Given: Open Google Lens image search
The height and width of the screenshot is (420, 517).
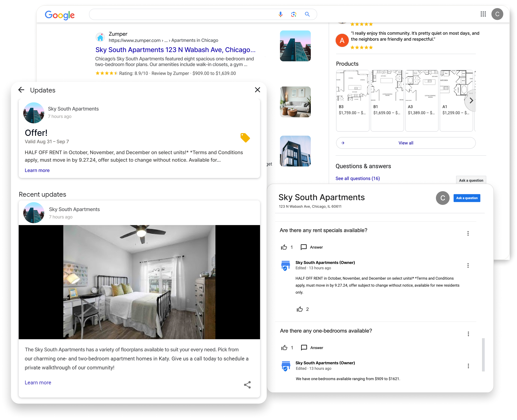Looking at the screenshot, I should click(x=294, y=14).
